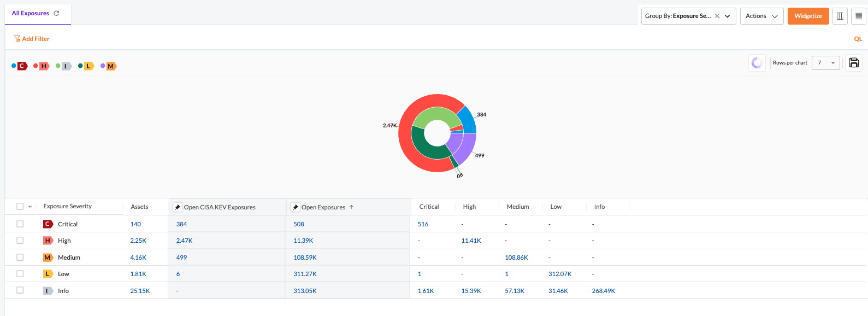The image size is (868, 316).
Task: Click the Add Filter funnel icon
Action: 17,39
